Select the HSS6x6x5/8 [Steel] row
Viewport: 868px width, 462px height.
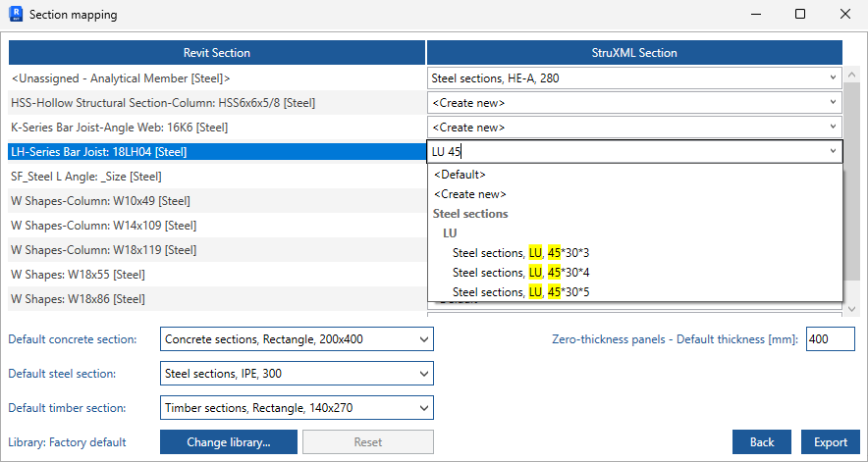[x=216, y=103]
